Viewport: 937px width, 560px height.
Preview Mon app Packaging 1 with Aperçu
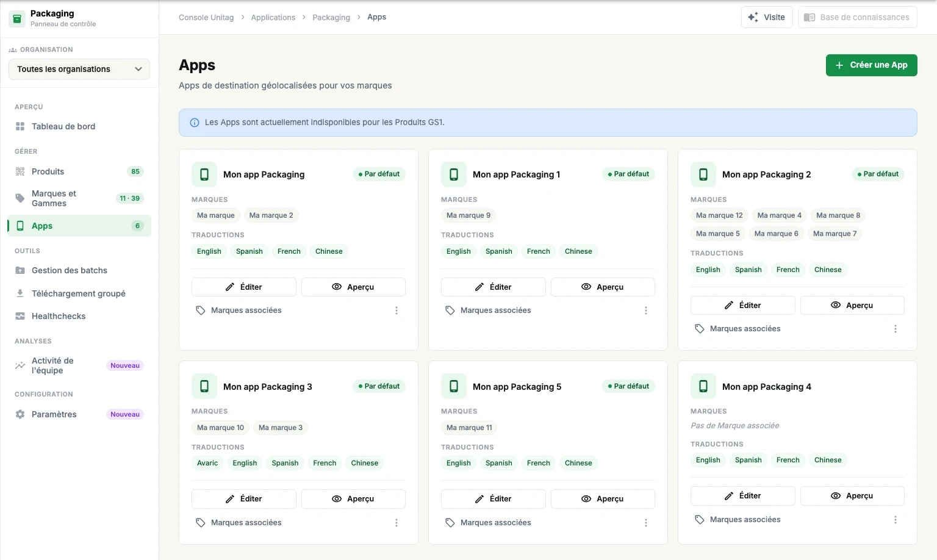(x=603, y=287)
